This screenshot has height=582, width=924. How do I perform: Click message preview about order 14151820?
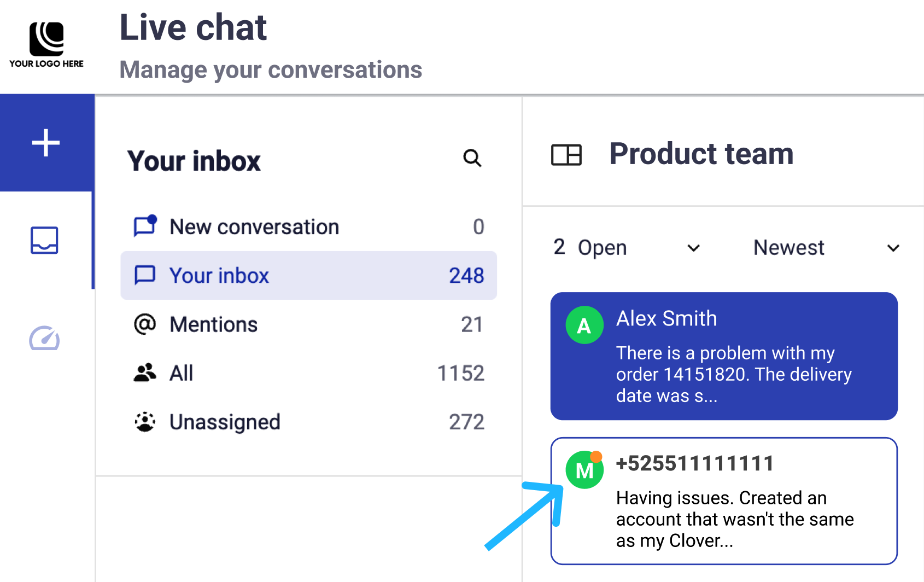[x=734, y=374]
